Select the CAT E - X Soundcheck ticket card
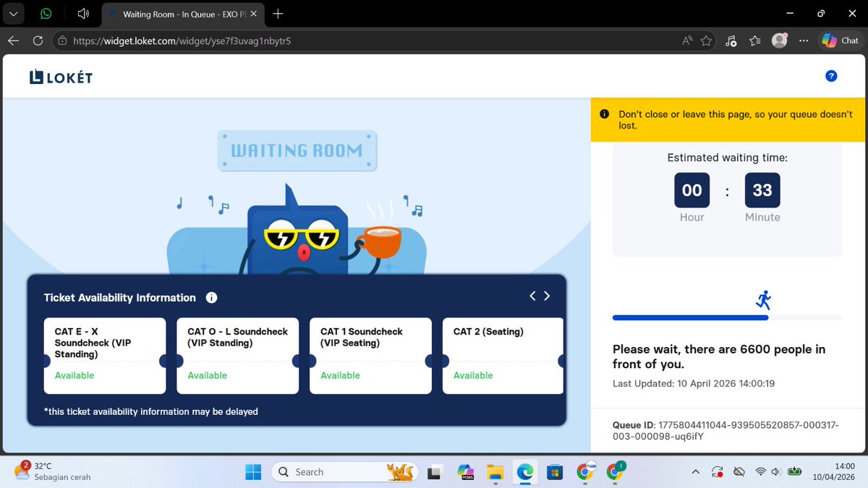The image size is (868, 488). point(105,356)
